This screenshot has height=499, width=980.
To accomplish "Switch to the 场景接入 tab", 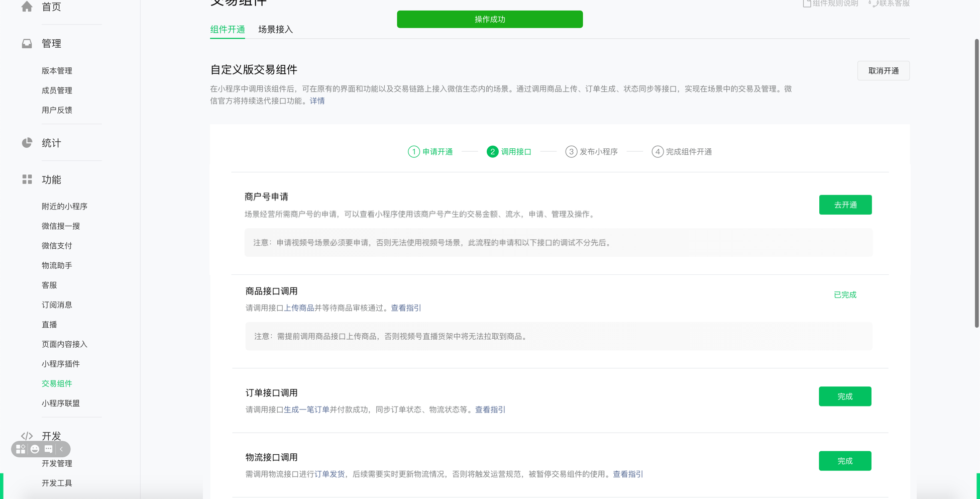I will [275, 29].
